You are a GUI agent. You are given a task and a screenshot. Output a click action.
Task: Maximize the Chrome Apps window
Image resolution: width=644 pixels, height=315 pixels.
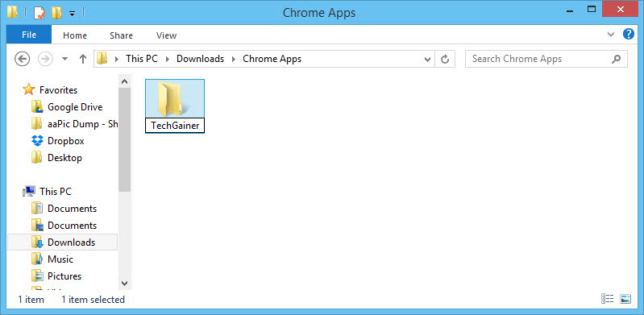pos(592,10)
